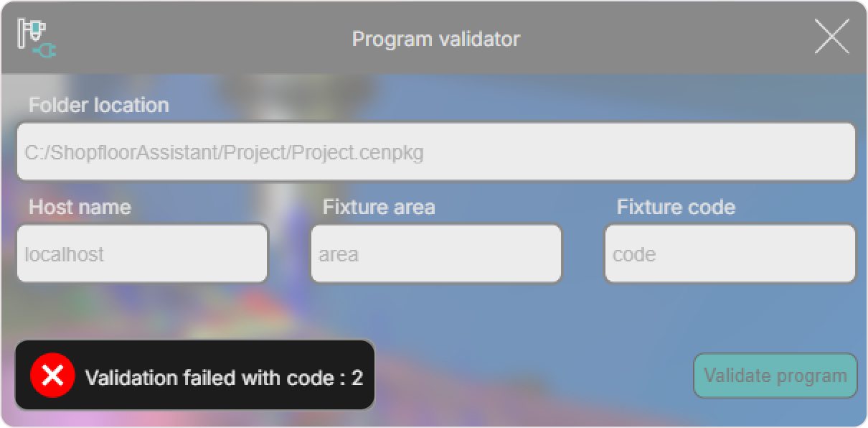Click the red error cross icon
Image resolution: width=868 pixels, height=428 pixels.
52,376
